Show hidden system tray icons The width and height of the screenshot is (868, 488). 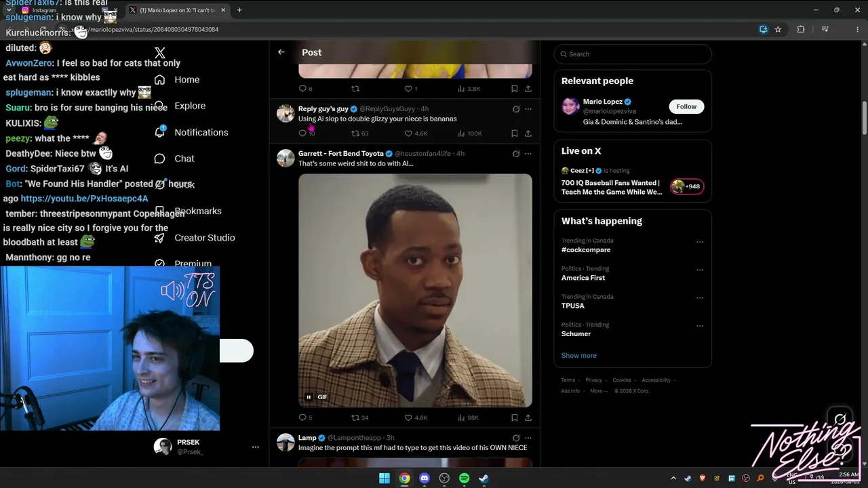pyautogui.click(x=673, y=479)
